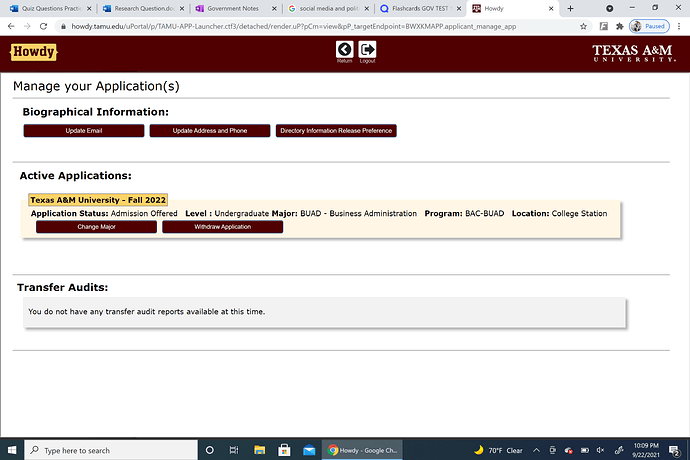Viewport: 690px width, 460px height.
Task: Click the Chrome media control circle icon
Action: point(609,8)
